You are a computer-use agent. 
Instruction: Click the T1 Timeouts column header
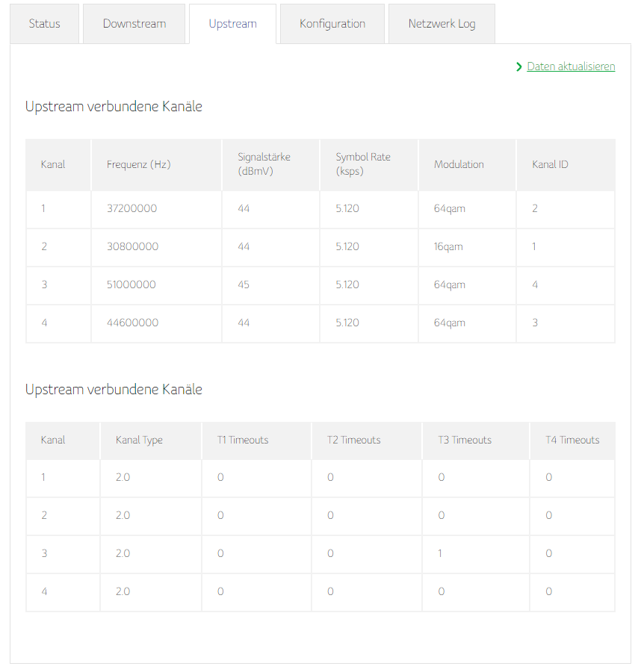point(256,441)
